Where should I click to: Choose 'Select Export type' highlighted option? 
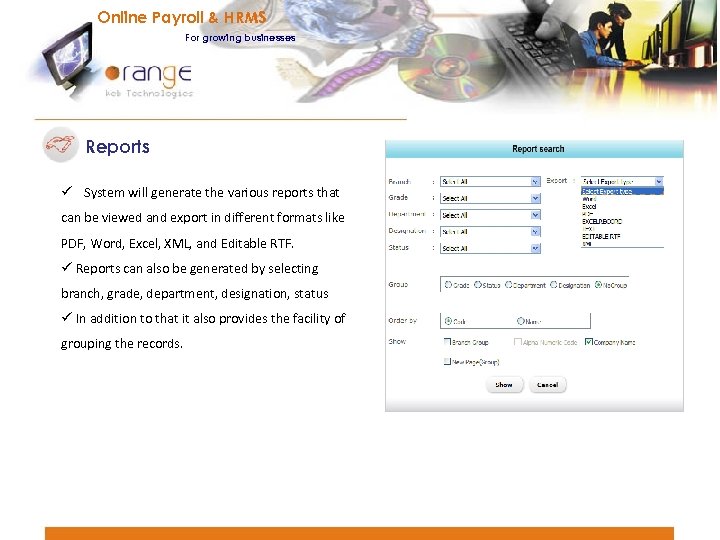tap(622, 191)
